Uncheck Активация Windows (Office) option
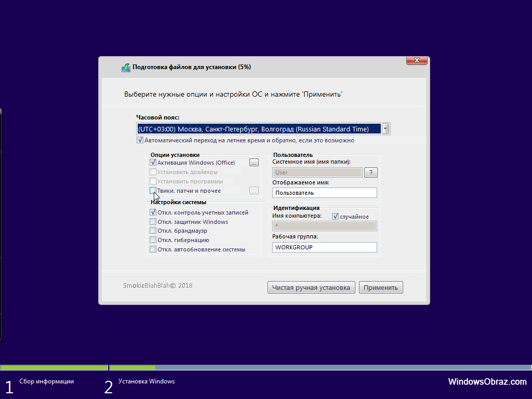Image resolution: width=532 pixels, height=399 pixels. (153, 163)
